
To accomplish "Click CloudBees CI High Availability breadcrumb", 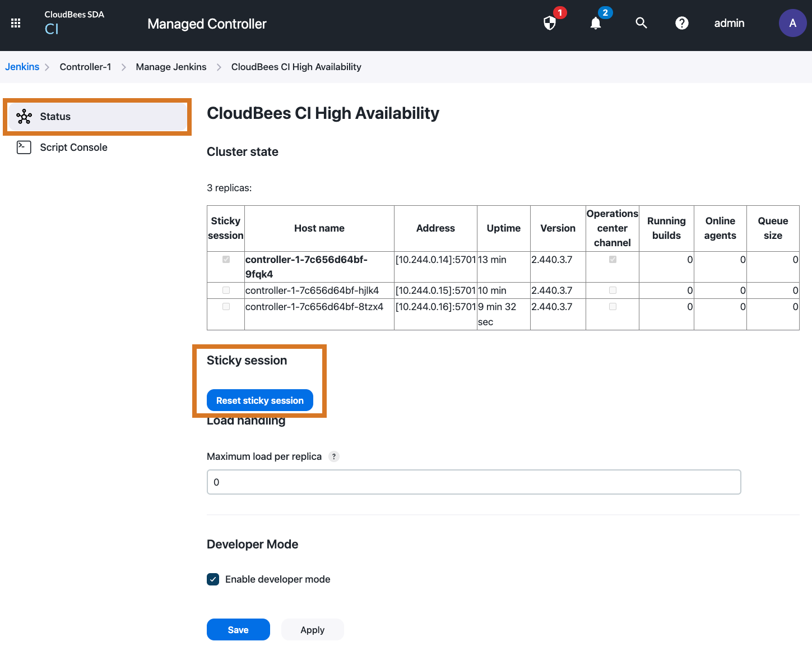I will pyautogui.click(x=296, y=67).
